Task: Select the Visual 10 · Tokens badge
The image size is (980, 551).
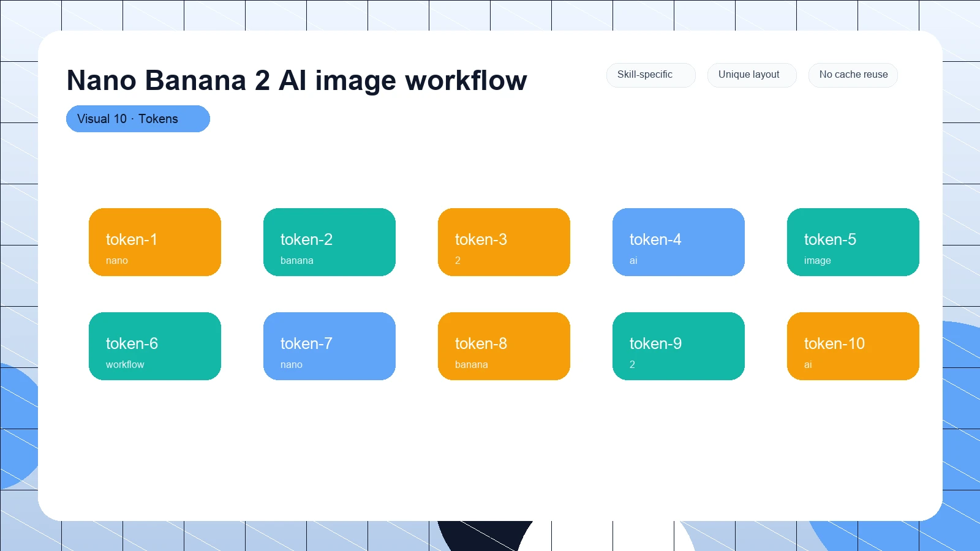Action: [x=138, y=119]
